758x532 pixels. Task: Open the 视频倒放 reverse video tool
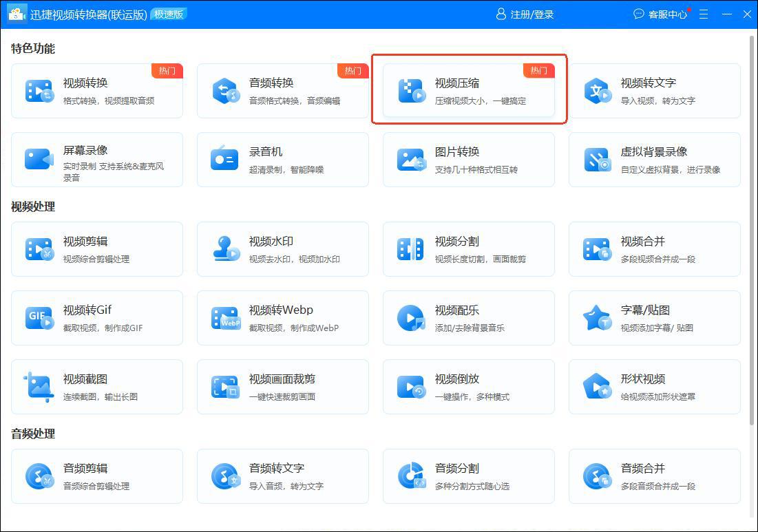pyautogui.click(x=469, y=387)
